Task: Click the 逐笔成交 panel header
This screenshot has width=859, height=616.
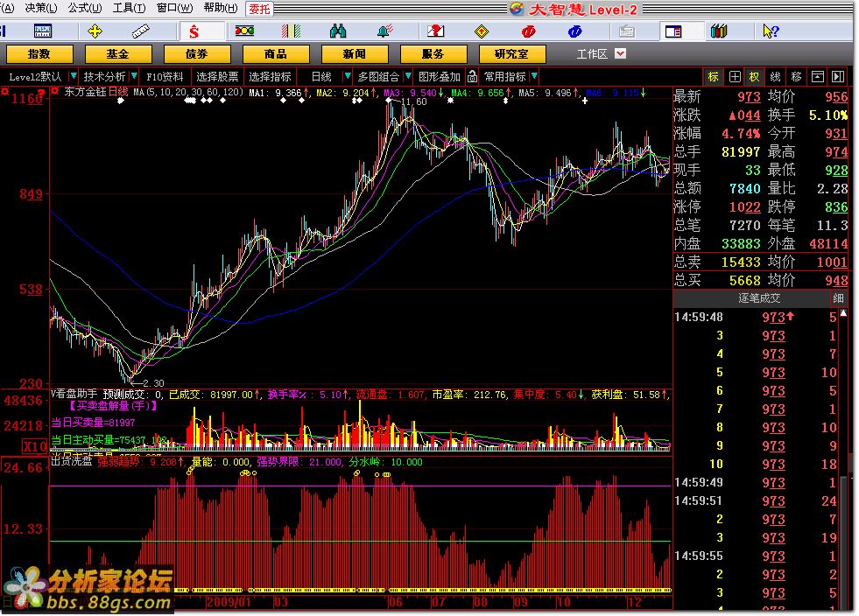Action: pyautogui.click(x=759, y=298)
